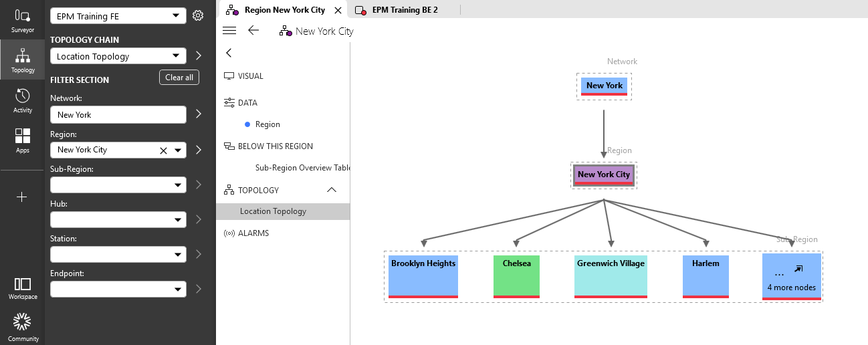The height and width of the screenshot is (345, 868).
Task: Click the Clear all button
Action: tap(179, 78)
